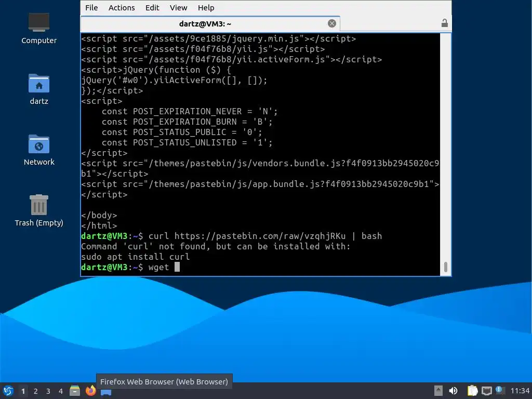Viewport: 532px width, 399px height.
Task: Open the update notifier tray icon
Action: coord(500,390)
